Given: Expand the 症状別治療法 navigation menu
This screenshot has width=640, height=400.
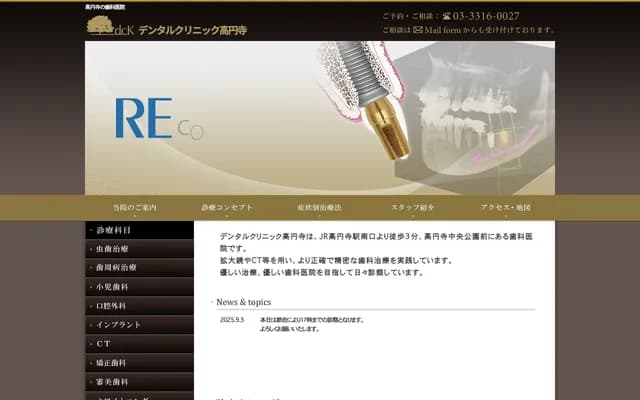Looking at the screenshot, I should pos(319,207).
